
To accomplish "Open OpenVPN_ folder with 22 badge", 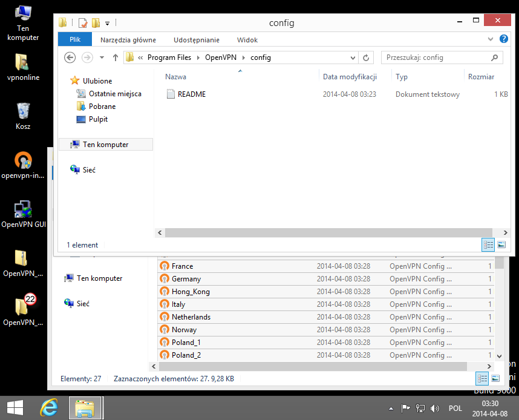I will coord(23,310).
